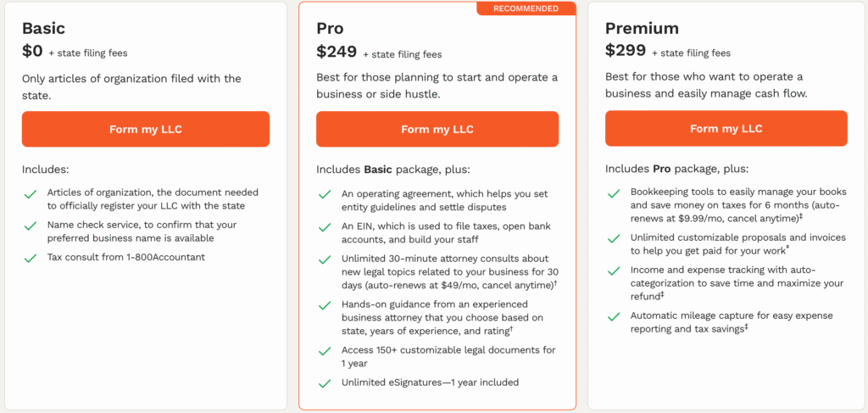Click the EIN feature checkmark
Viewport: 868px width, 413px height.
[x=325, y=227]
